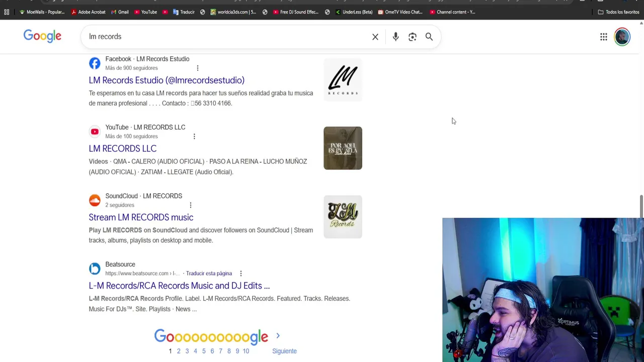Click the Beatsource favicon icon
The width and height of the screenshot is (644, 362).
point(95,268)
